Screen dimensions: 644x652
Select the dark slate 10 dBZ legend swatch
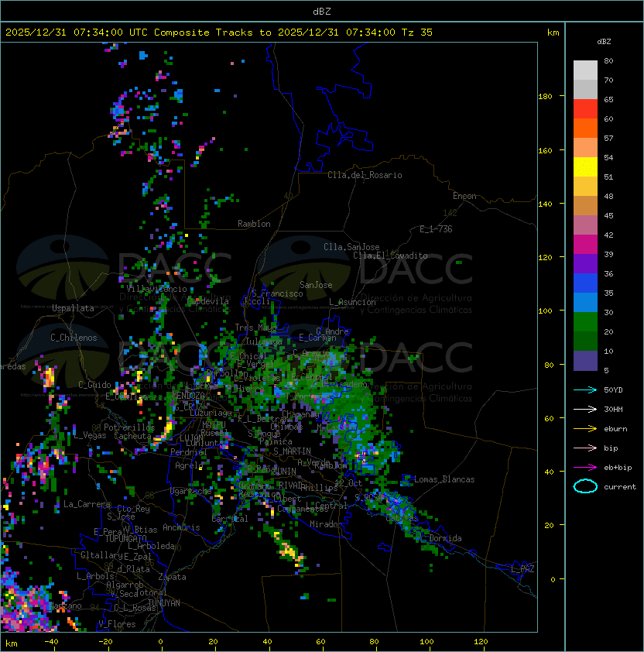pos(585,361)
